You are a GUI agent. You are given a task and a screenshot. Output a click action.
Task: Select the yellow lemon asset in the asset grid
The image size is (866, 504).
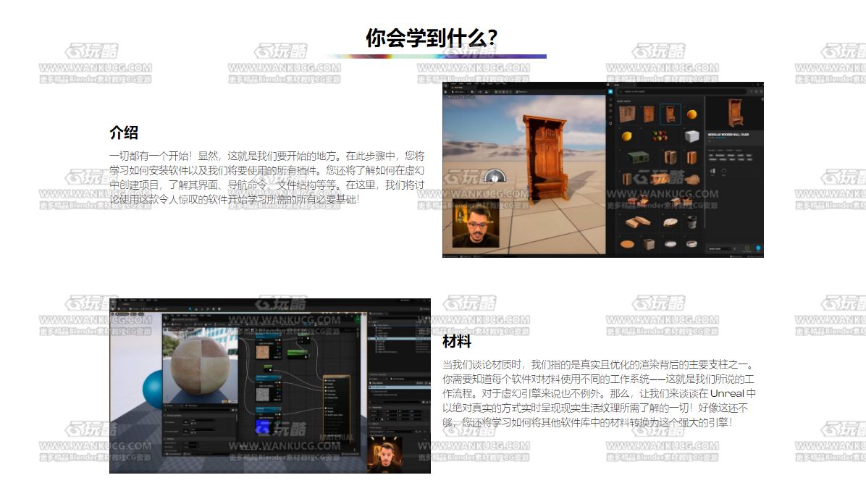click(x=627, y=136)
